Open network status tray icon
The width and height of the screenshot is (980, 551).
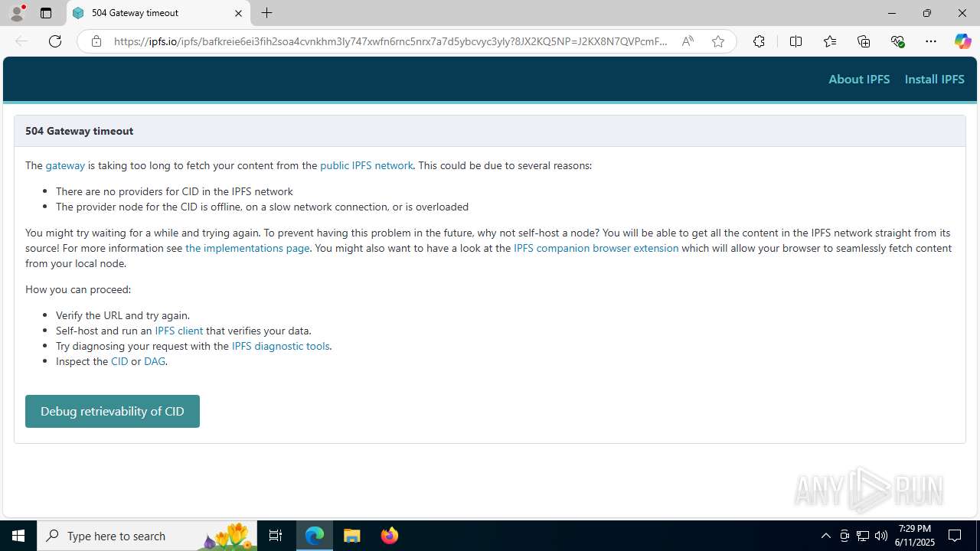pyautogui.click(x=863, y=536)
